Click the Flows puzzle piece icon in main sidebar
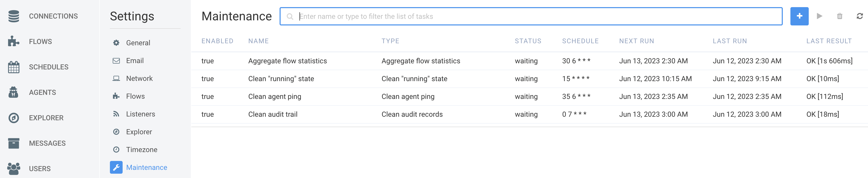The image size is (868, 178). coord(14,41)
